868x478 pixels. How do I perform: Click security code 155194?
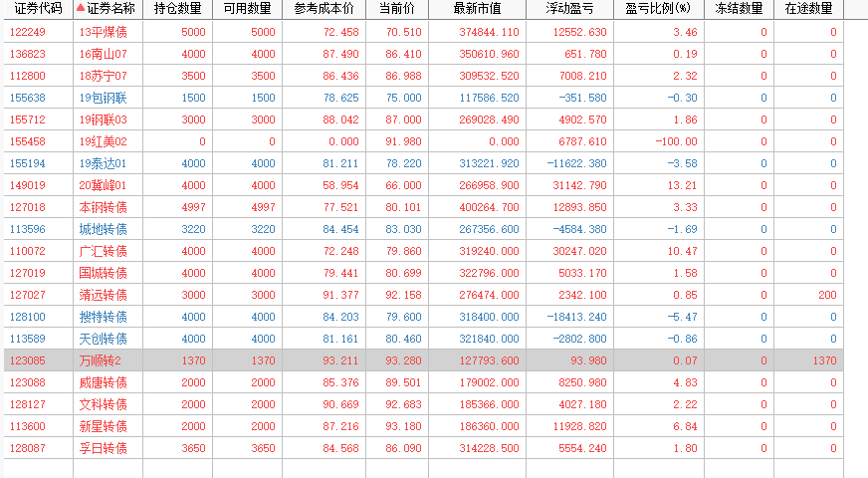[28, 163]
